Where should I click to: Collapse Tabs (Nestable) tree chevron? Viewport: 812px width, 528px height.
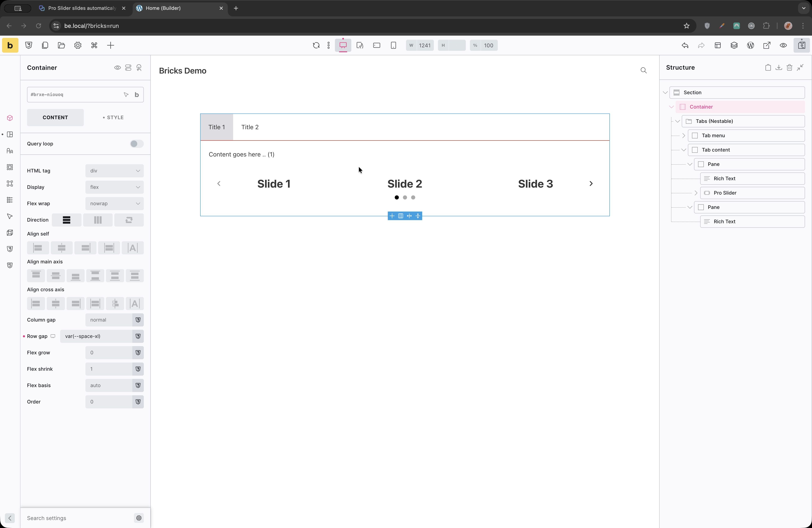coord(678,121)
